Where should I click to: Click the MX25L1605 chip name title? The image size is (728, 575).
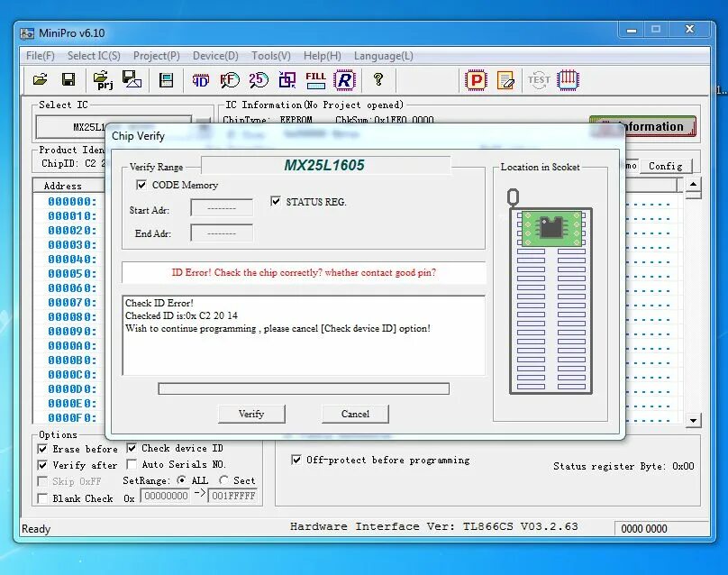pyautogui.click(x=324, y=165)
